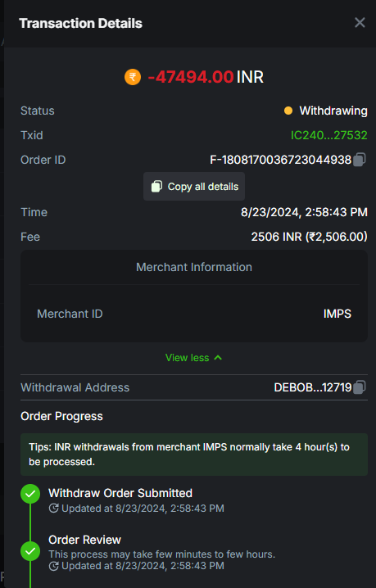Click the orange rupee coin icon
Image resolution: width=376 pixels, height=588 pixels.
[133, 77]
